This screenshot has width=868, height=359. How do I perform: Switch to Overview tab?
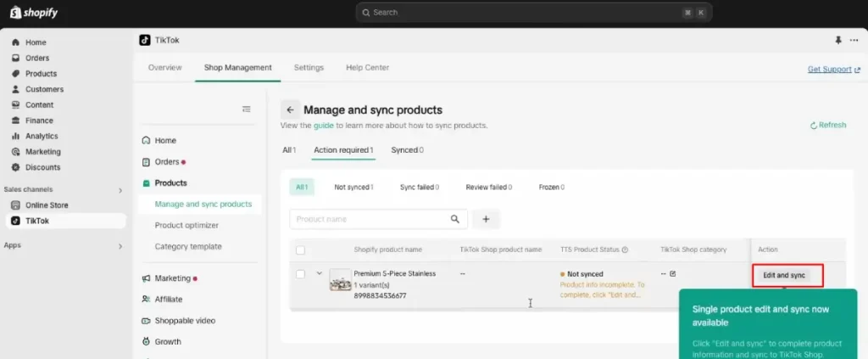click(165, 68)
